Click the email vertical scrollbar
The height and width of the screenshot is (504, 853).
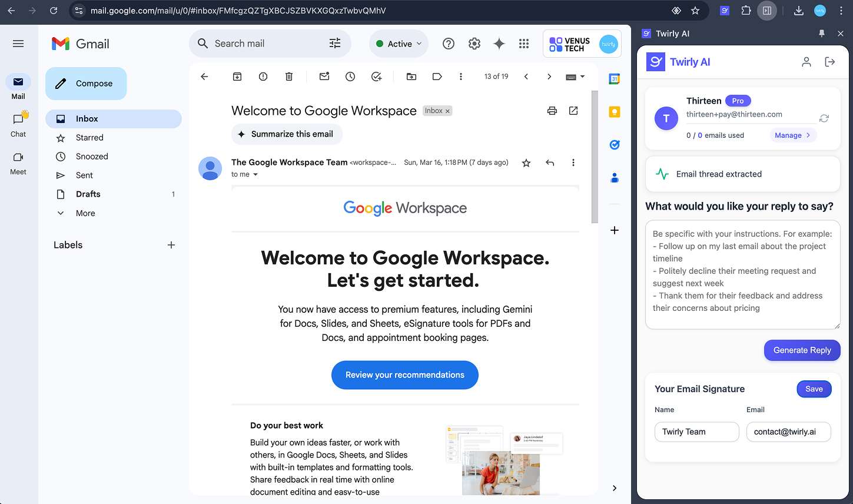[595, 157]
